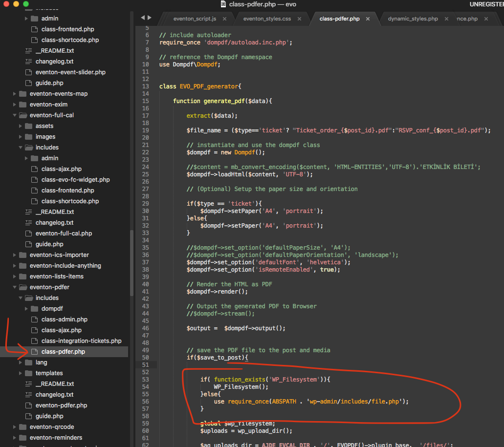The width and height of the screenshot is (504, 447).
Task: Close the eventon_styles.css tab
Action: (299, 19)
